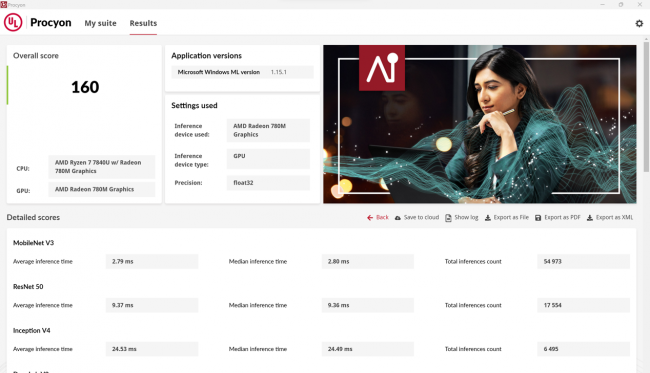Select the Results tab

[x=143, y=23]
